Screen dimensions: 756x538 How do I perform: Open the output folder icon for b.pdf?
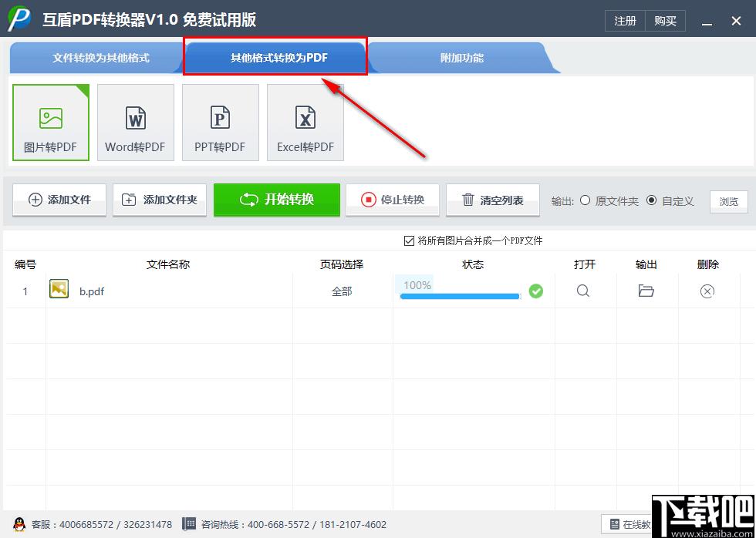click(x=646, y=291)
